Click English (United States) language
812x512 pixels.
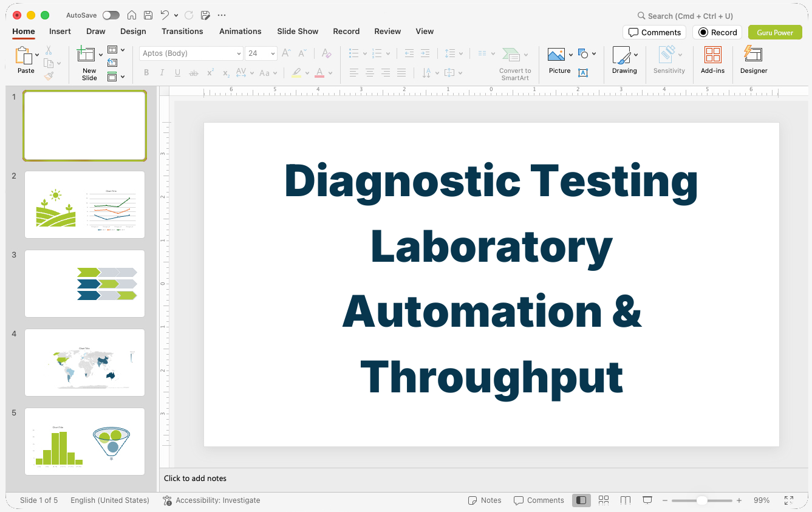coord(110,500)
